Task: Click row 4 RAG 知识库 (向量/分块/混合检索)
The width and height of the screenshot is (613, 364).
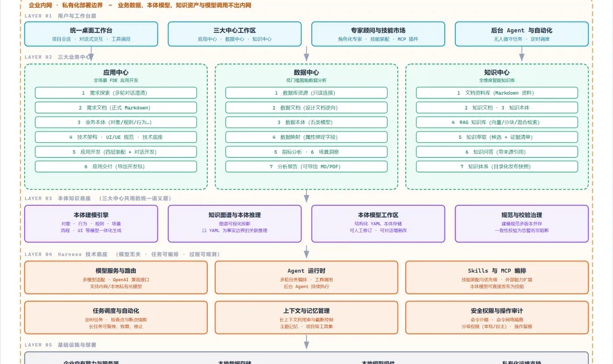Action: (497, 122)
